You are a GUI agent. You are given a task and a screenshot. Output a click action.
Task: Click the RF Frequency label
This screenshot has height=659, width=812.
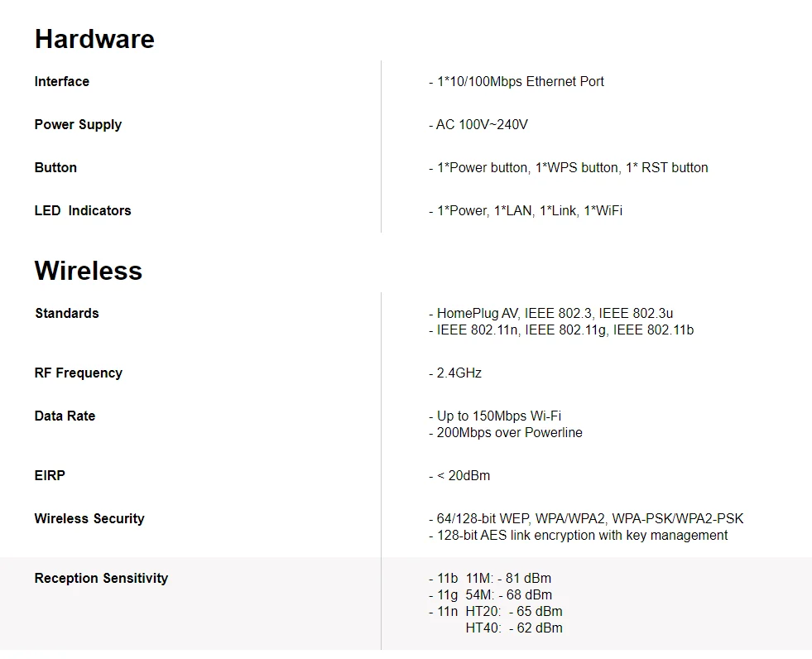click(79, 373)
